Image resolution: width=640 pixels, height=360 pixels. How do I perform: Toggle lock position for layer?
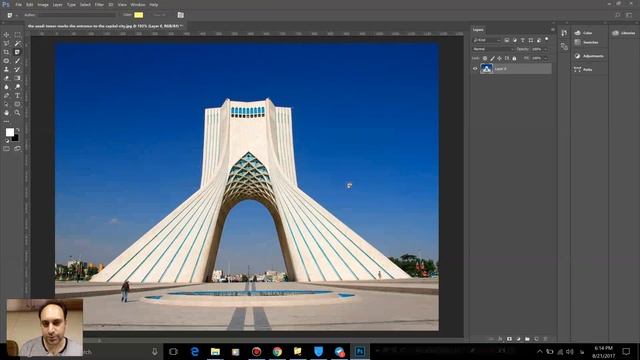pos(500,58)
